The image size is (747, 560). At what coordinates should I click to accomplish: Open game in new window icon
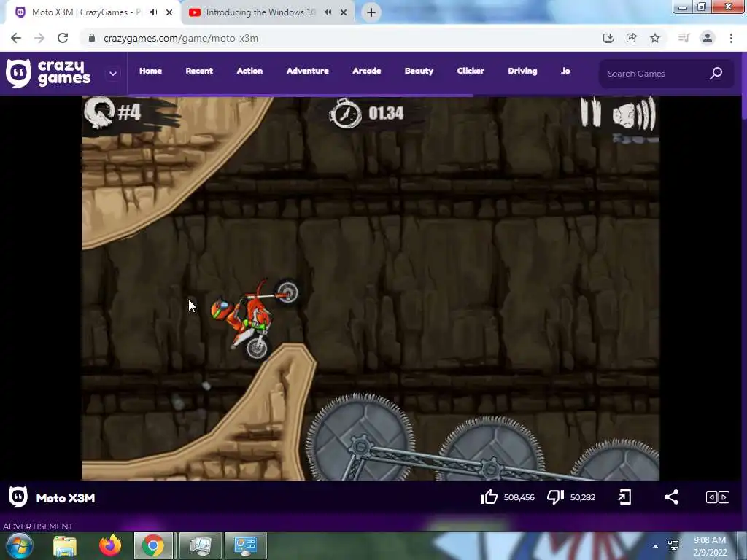tap(624, 497)
